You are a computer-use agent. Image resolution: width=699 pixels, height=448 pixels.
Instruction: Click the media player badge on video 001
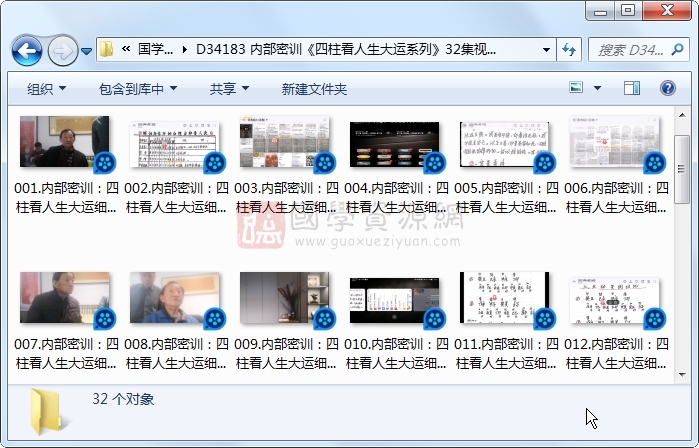105,163
